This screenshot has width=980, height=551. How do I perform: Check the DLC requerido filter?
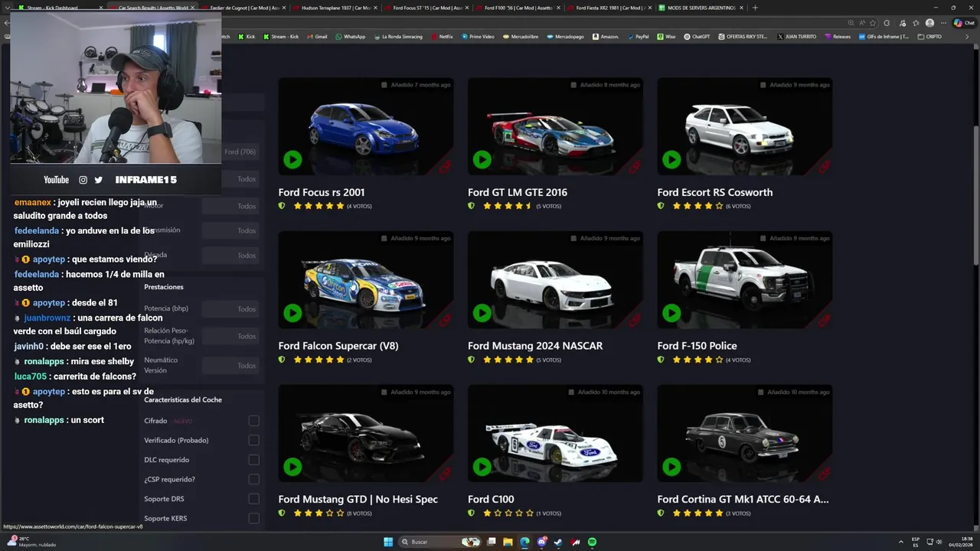(x=253, y=460)
